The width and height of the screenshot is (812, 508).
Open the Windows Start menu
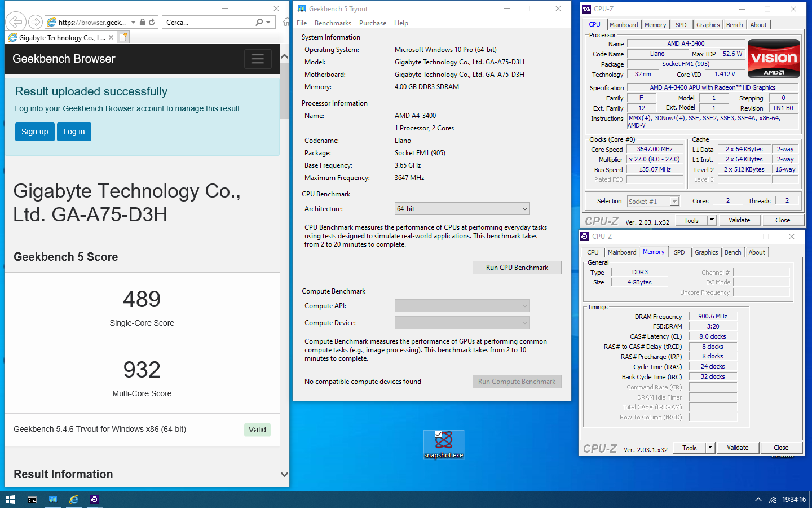pyautogui.click(x=10, y=500)
